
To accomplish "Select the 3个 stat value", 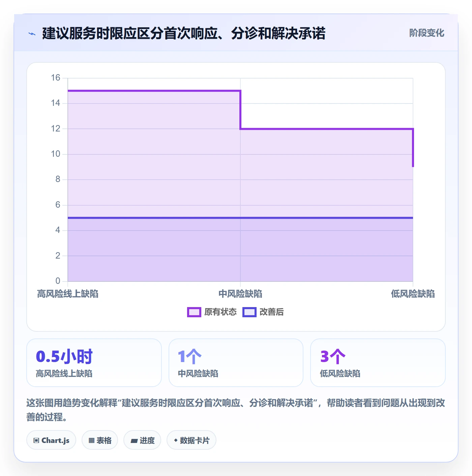I will [333, 357].
